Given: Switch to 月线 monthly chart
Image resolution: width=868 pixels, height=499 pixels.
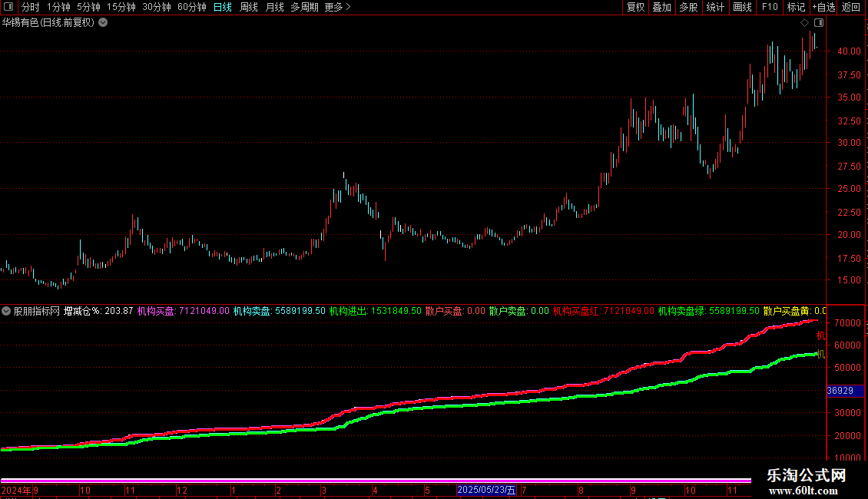Looking at the screenshot, I should point(274,7).
